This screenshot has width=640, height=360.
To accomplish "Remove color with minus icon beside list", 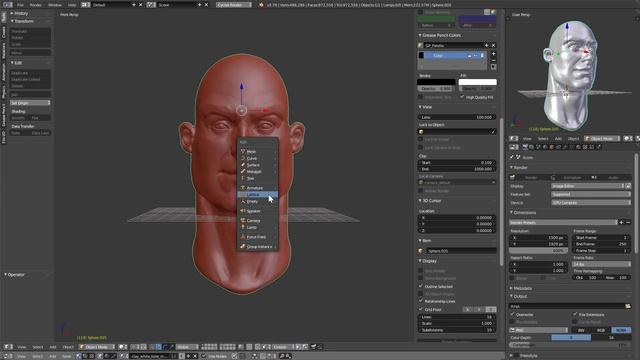I will tap(493, 60).
